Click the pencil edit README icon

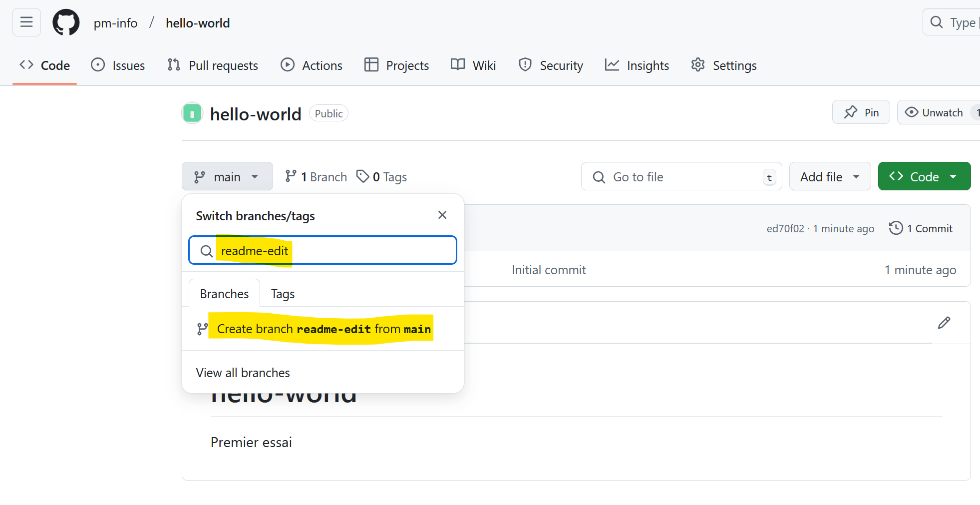(944, 323)
